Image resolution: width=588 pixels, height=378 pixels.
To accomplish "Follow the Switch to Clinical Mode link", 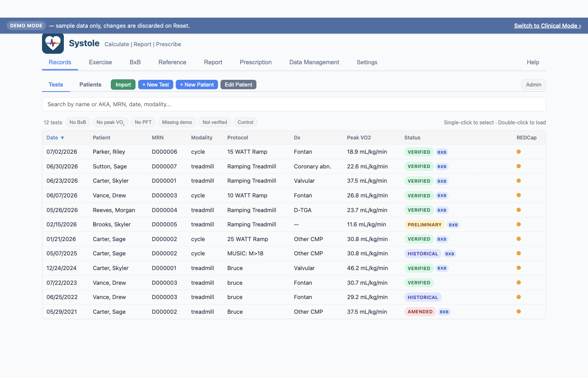I will pyautogui.click(x=548, y=26).
